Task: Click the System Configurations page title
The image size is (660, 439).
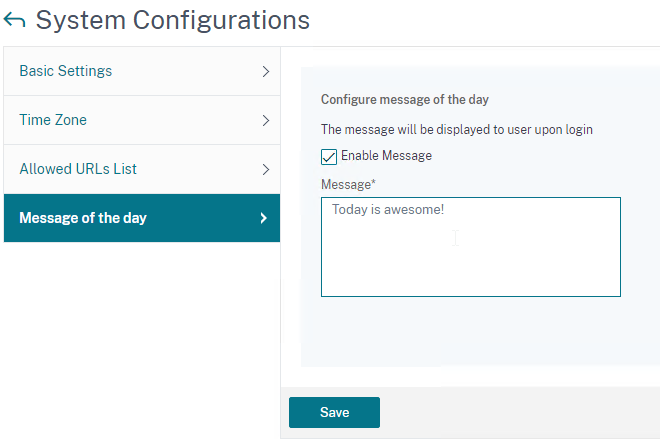Action: [173, 20]
